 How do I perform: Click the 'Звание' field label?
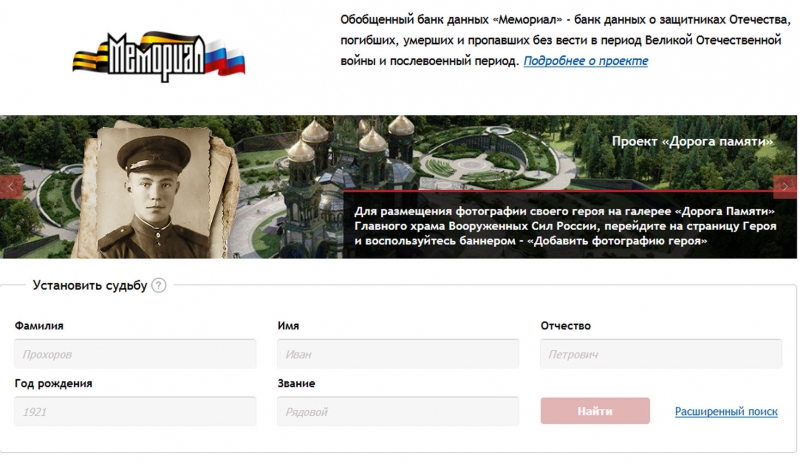click(x=296, y=383)
